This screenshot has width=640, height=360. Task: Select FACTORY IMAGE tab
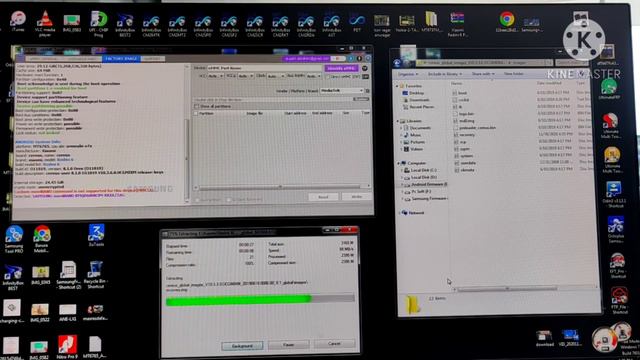point(121,59)
